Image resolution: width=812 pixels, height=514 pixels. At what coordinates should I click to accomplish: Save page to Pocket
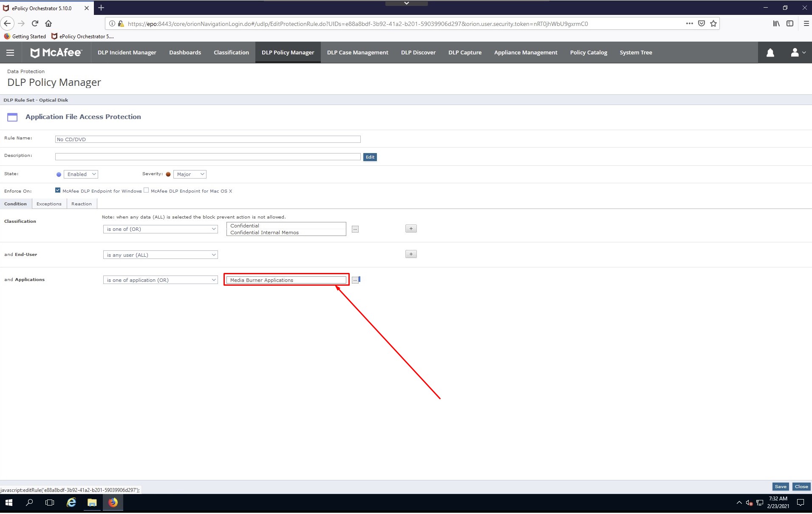(x=702, y=23)
